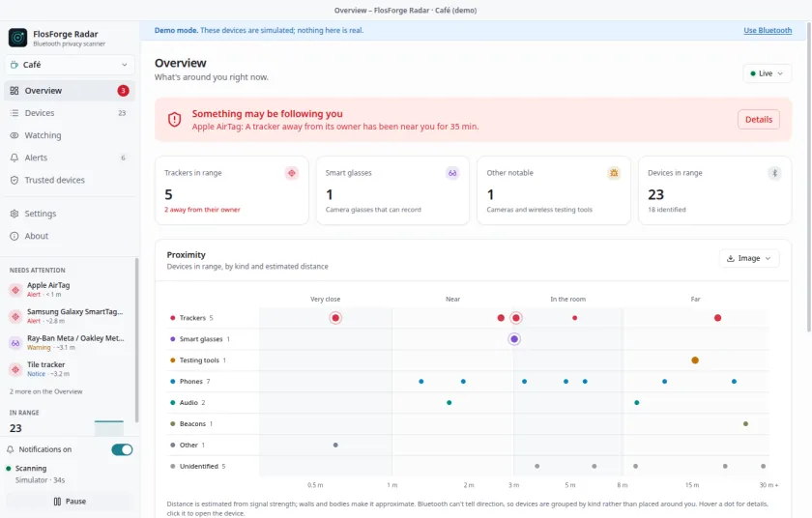
Task: Toggle the Notifications on switch
Action: [x=122, y=449]
